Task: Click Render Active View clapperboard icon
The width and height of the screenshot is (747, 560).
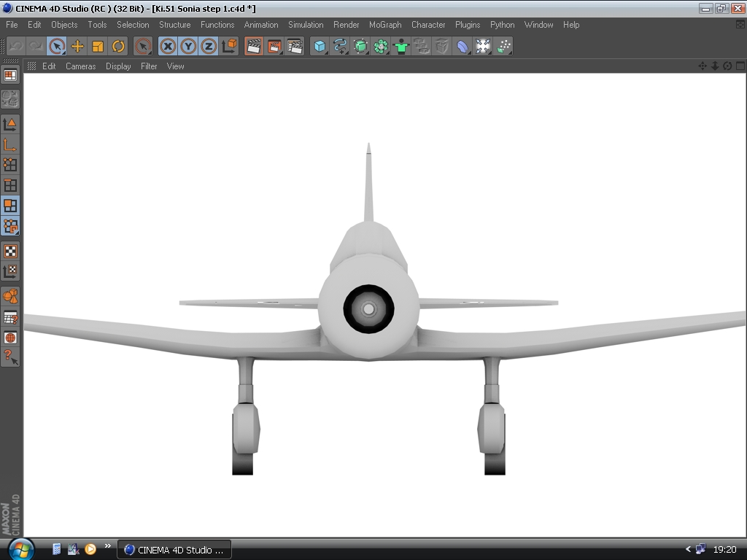Action: 254,47
